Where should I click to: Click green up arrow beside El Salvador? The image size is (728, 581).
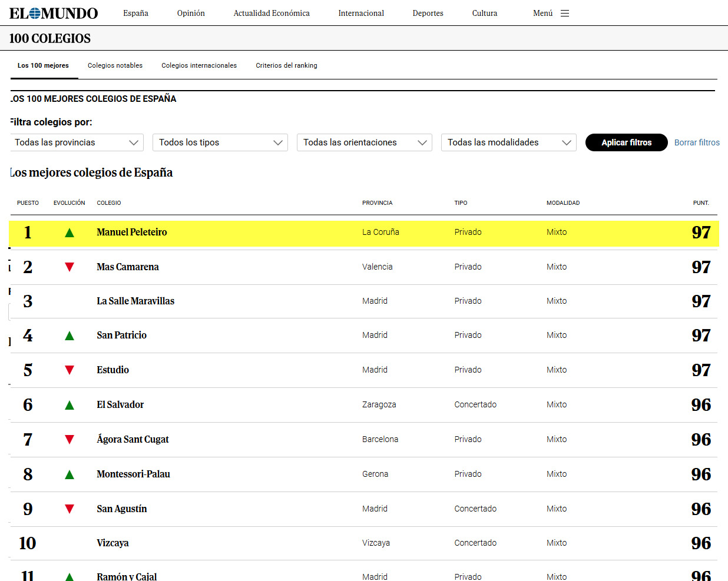(70, 405)
